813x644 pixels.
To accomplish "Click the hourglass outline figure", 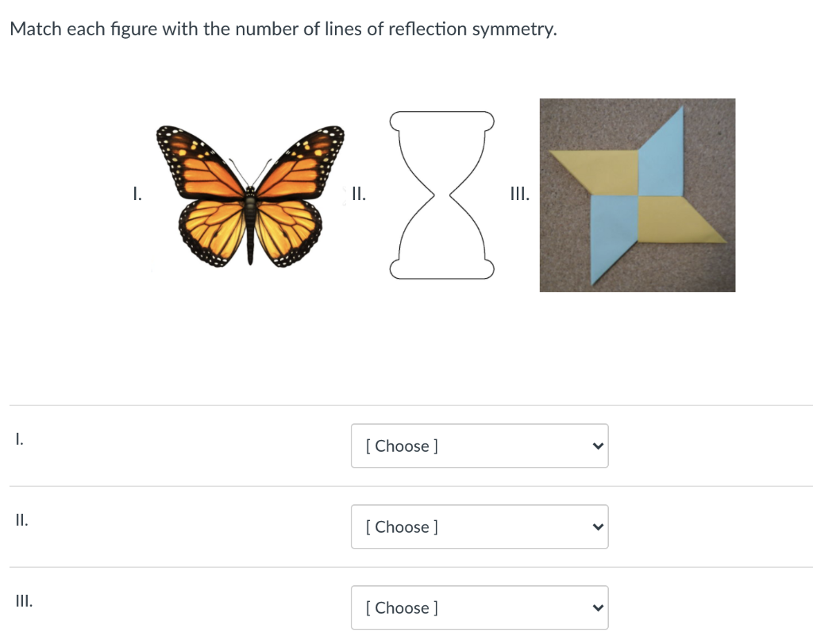I will pos(441,195).
